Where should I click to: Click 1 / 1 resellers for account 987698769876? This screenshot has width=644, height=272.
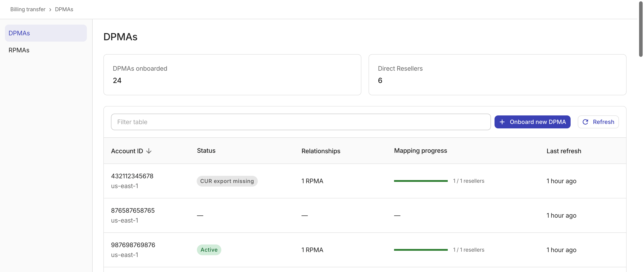469,250
